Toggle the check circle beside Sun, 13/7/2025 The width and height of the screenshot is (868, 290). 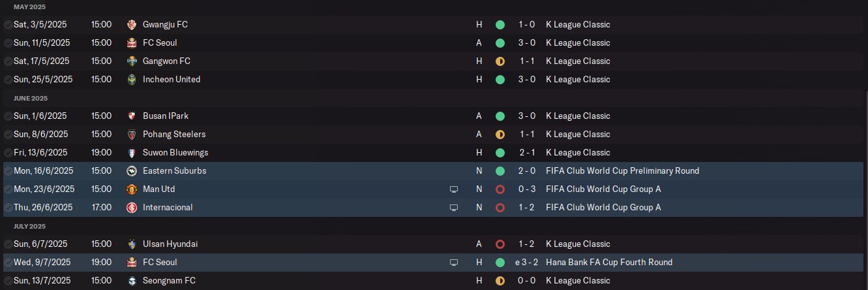[8, 281]
